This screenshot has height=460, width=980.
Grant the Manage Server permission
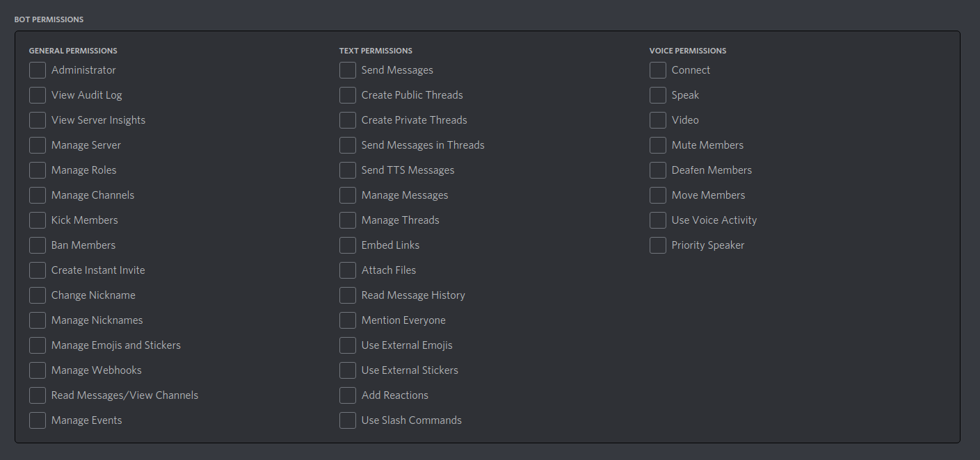(37, 145)
